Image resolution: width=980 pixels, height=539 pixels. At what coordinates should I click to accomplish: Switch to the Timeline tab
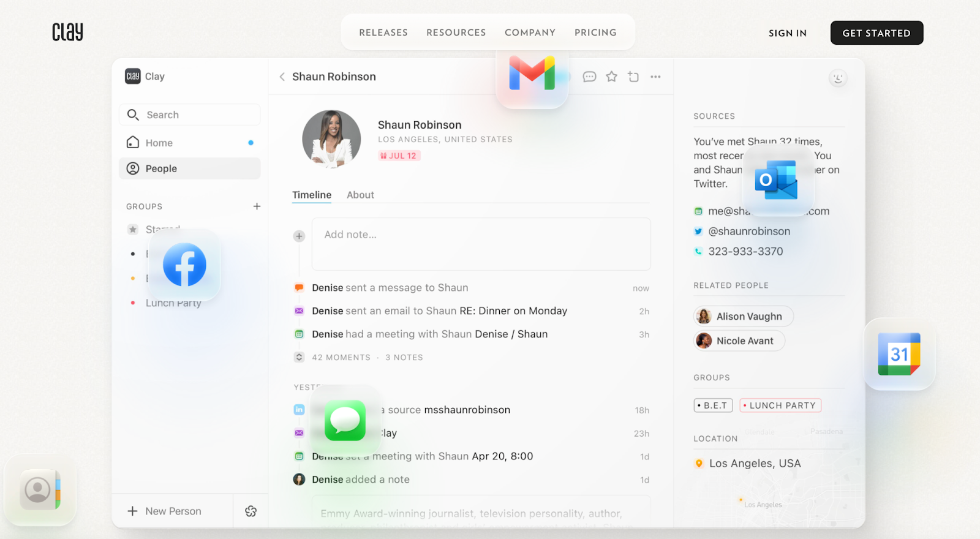[x=312, y=195]
